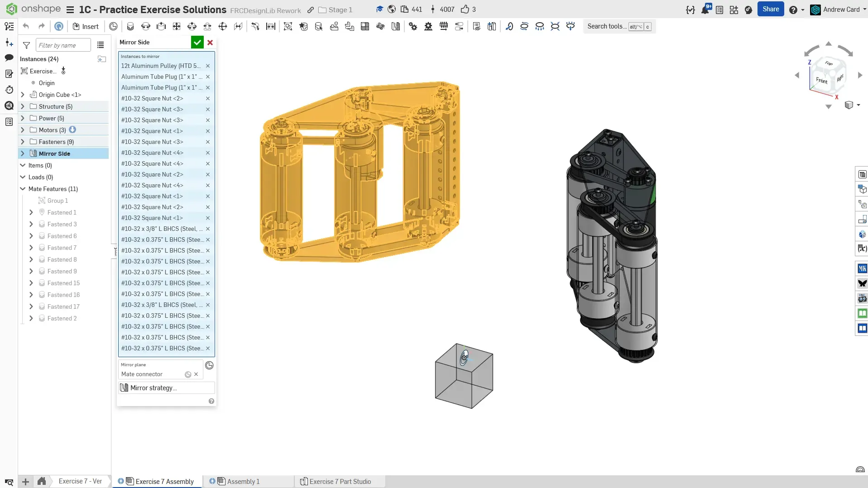Click the Insert button in the toolbar

[x=86, y=26]
